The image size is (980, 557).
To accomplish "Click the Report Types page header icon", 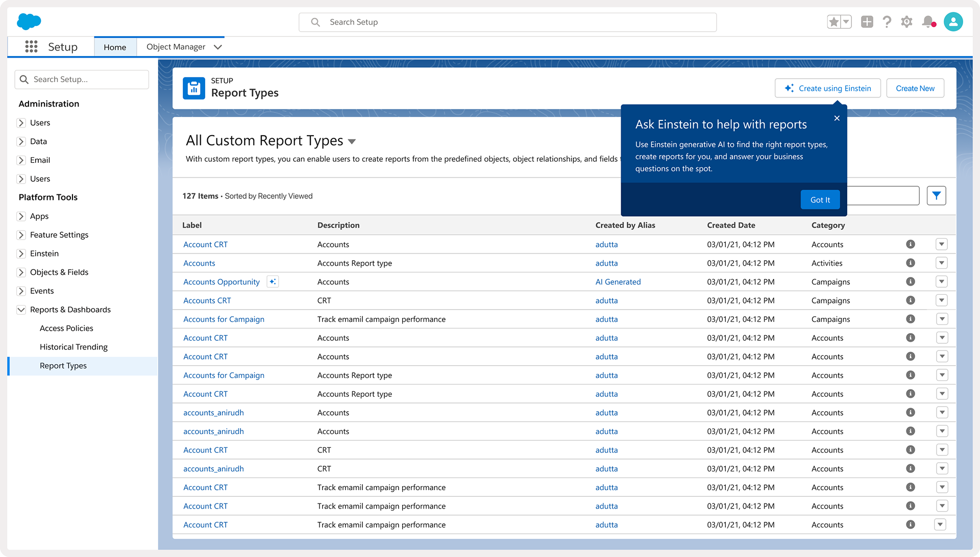I will tap(194, 89).
